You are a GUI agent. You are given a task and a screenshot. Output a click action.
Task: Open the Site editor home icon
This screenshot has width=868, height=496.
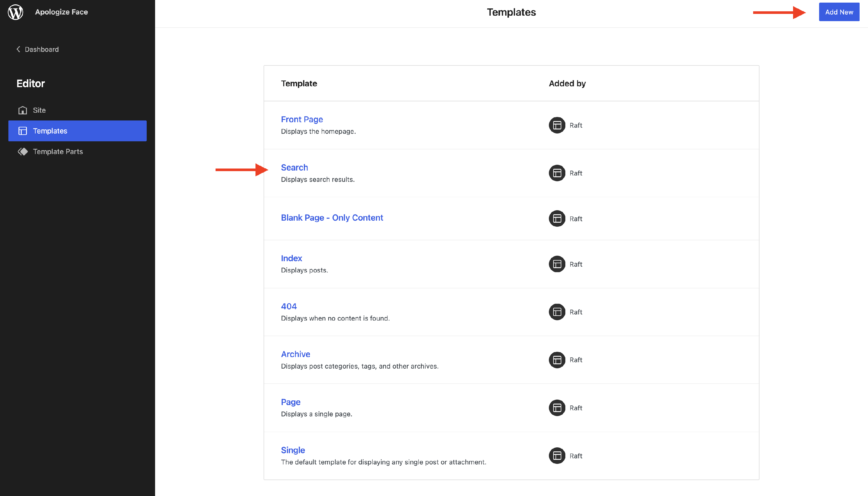pyautogui.click(x=23, y=110)
